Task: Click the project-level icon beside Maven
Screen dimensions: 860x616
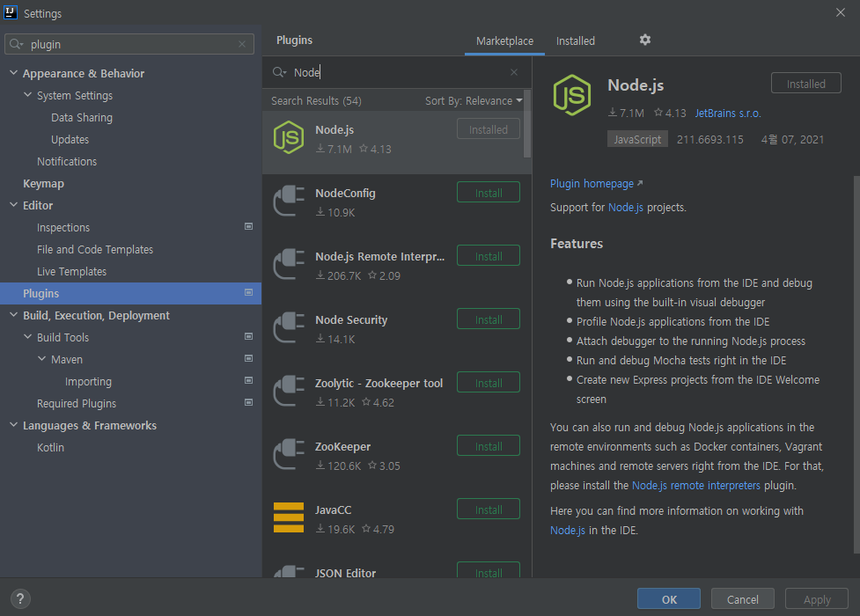Action: (x=248, y=358)
